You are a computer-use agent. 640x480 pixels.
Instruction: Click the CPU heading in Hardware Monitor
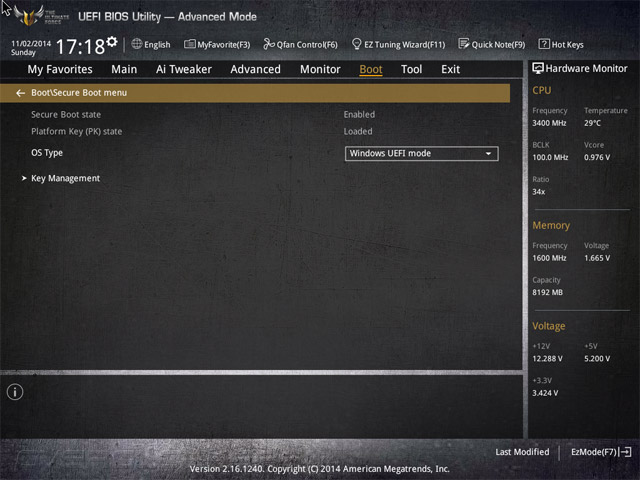[542, 90]
